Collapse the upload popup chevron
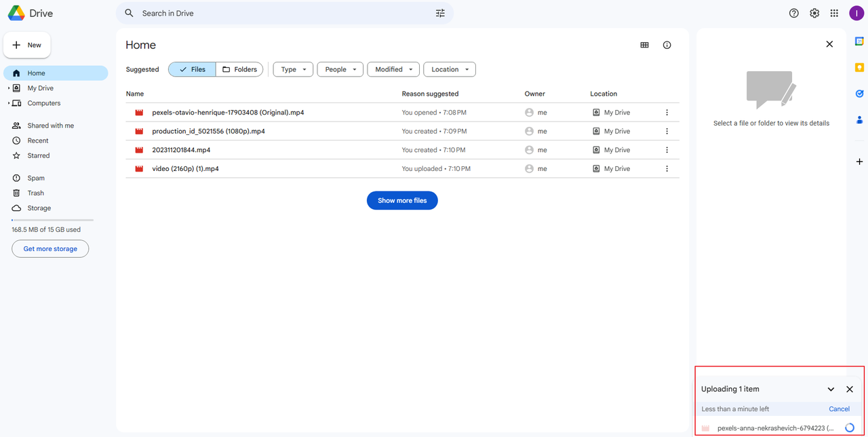The image size is (868, 437). [831, 389]
